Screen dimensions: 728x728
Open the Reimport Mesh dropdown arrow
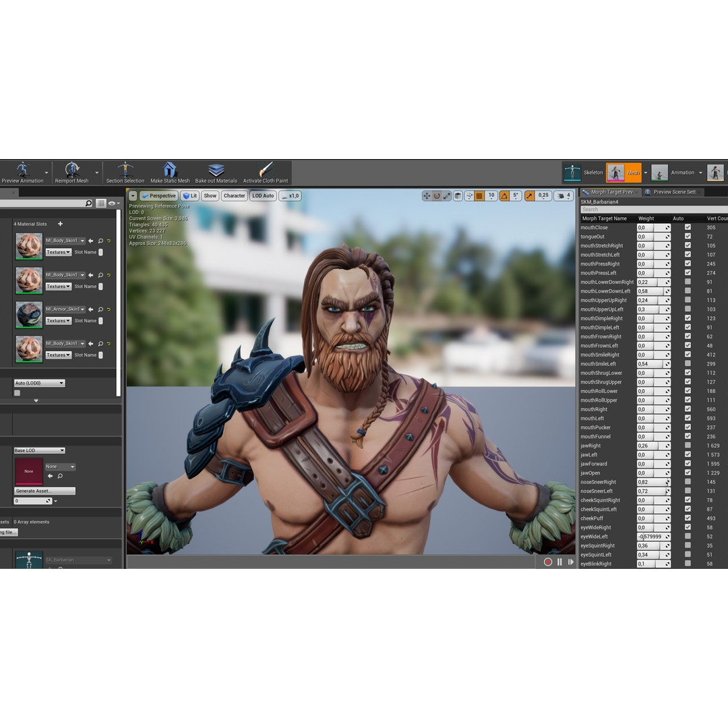click(96, 173)
